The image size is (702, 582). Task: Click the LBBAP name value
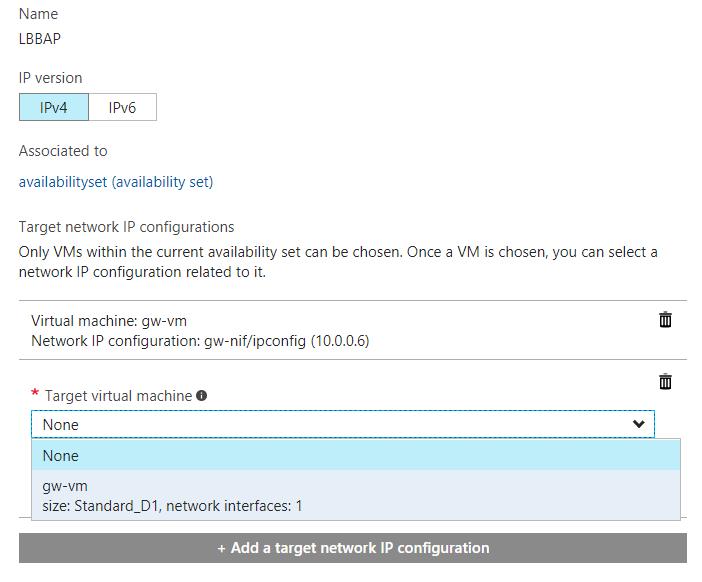point(40,40)
